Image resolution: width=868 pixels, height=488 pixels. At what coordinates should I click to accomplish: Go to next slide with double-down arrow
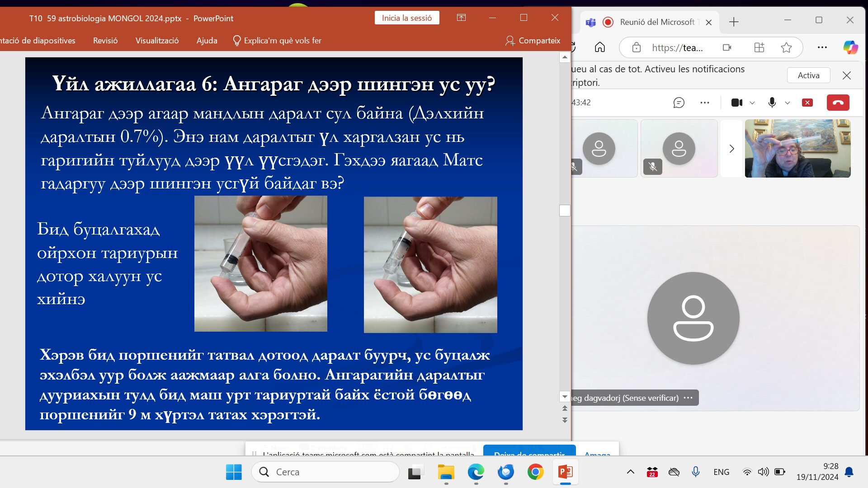(x=565, y=420)
